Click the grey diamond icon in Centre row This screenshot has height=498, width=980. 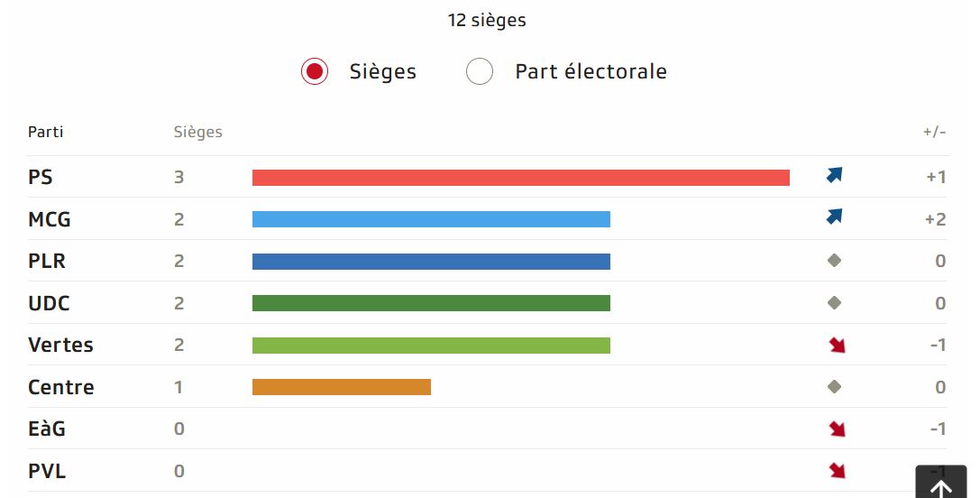click(x=834, y=387)
